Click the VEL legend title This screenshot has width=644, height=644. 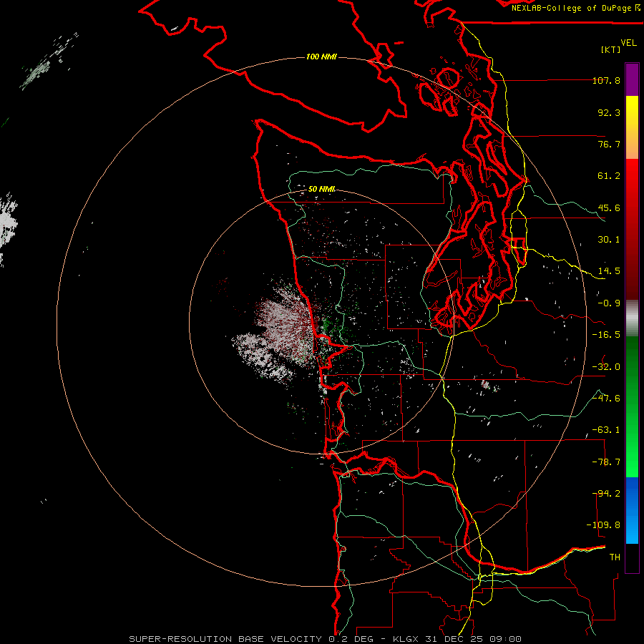[628, 43]
